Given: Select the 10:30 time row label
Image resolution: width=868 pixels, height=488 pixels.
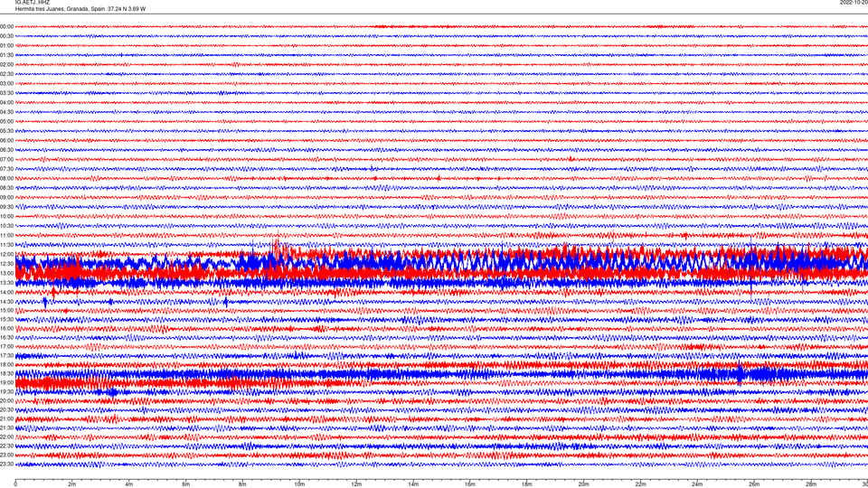Looking at the screenshot, I should click(x=6, y=226).
